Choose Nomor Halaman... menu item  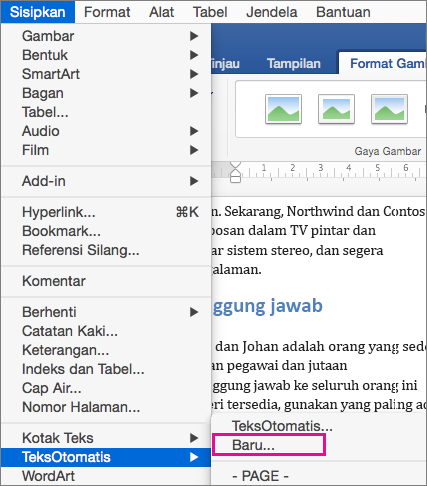click(106, 407)
